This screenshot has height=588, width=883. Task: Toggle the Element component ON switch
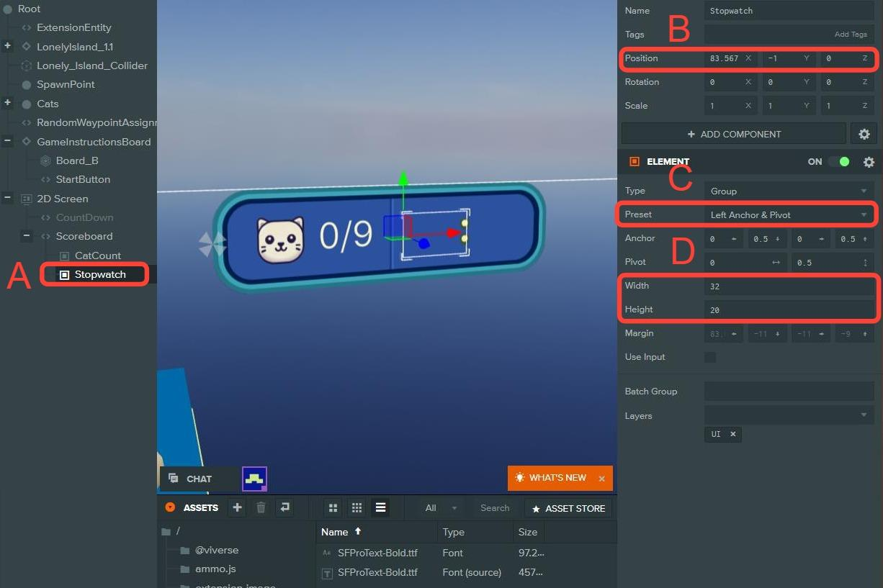coord(838,162)
